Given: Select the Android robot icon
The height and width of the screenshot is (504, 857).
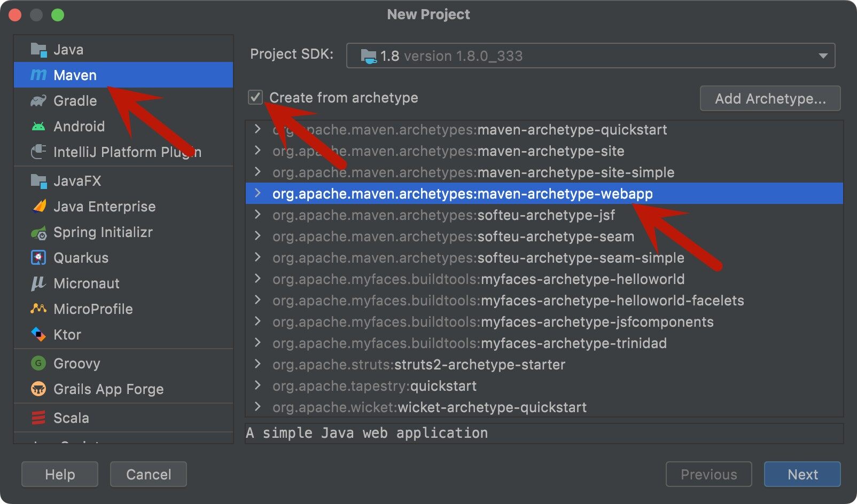Looking at the screenshot, I should point(38,127).
